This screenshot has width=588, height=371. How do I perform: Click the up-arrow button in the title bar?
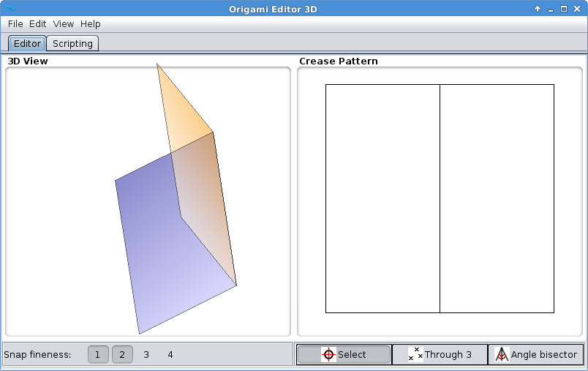click(x=538, y=9)
